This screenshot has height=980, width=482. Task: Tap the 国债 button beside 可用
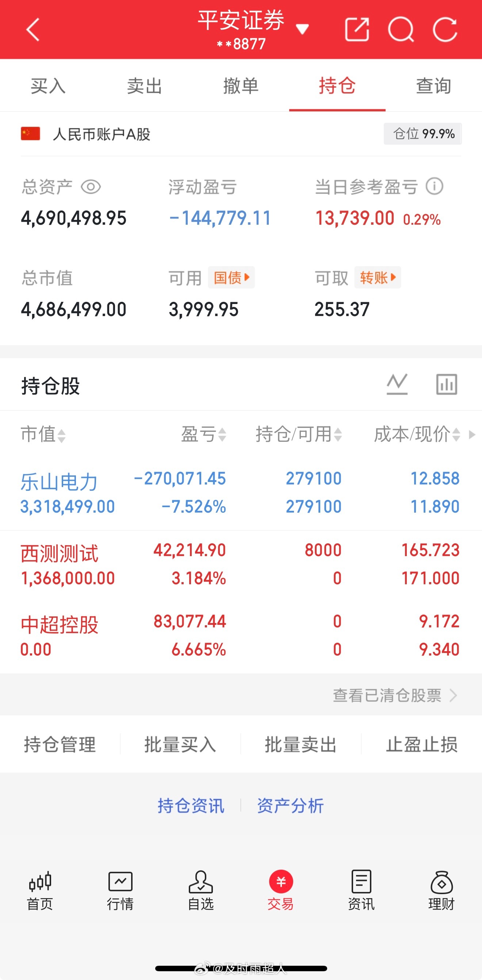(231, 278)
